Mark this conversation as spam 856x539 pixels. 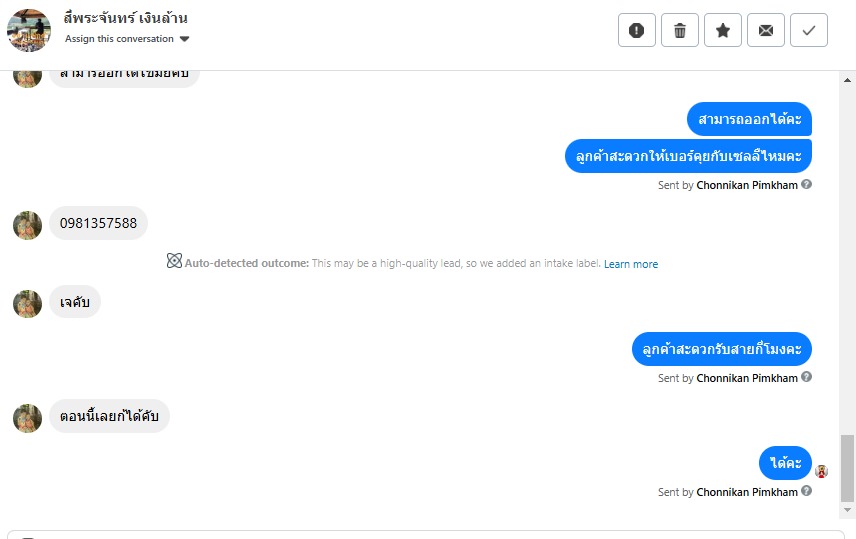637,30
